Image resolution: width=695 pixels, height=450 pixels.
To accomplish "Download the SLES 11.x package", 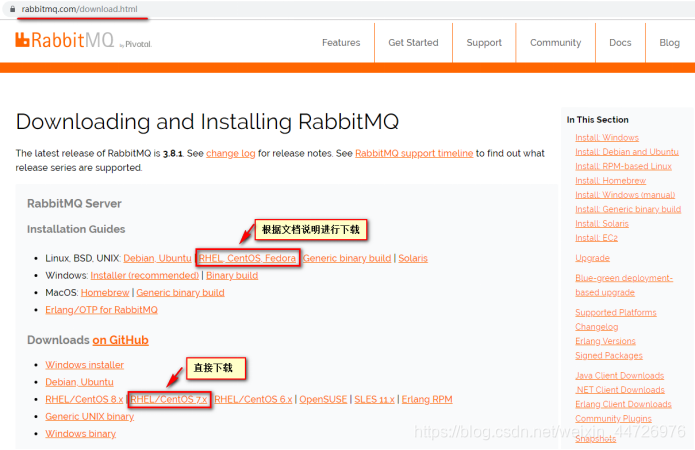I will [375, 399].
